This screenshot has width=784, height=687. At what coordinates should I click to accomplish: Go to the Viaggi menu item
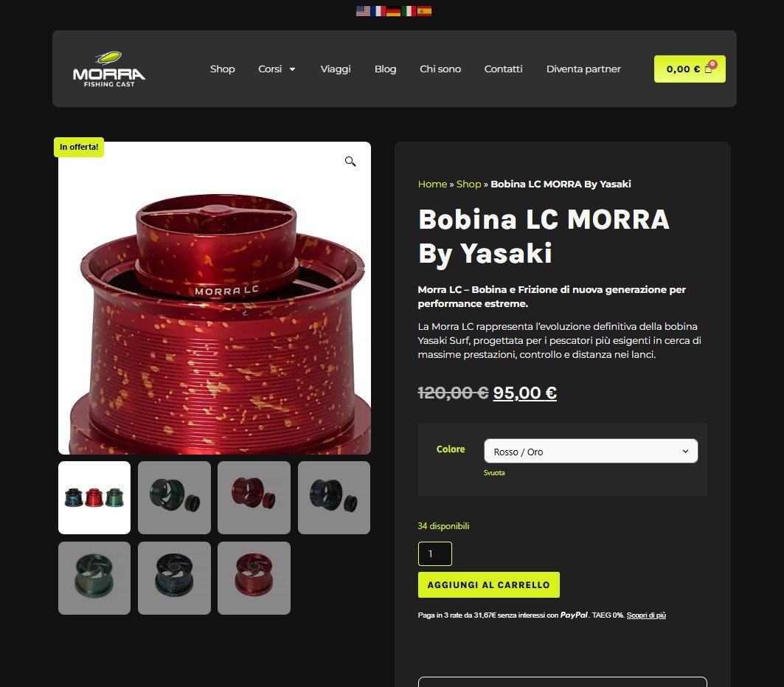pyautogui.click(x=336, y=69)
